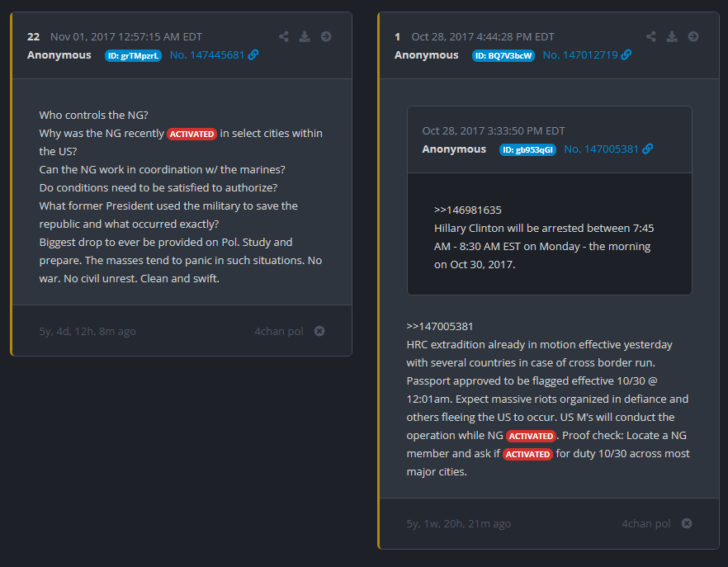
Task: Open post number No. 147445681
Action: pos(207,54)
